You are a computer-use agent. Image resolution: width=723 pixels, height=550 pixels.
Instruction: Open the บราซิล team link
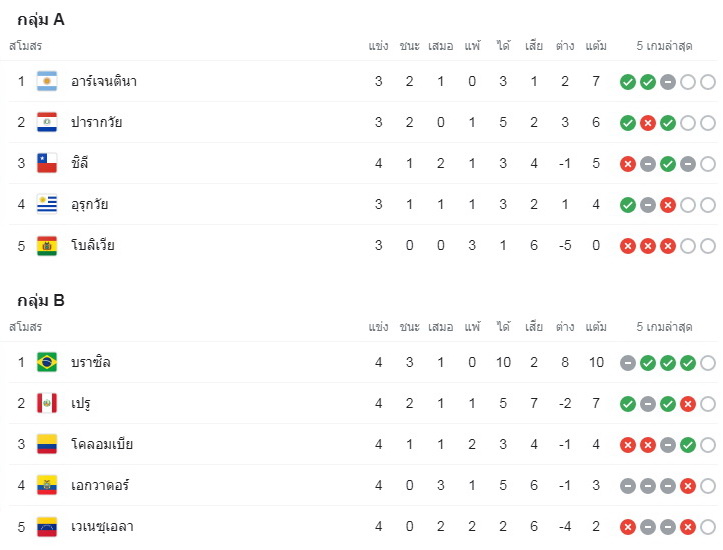tap(91, 362)
